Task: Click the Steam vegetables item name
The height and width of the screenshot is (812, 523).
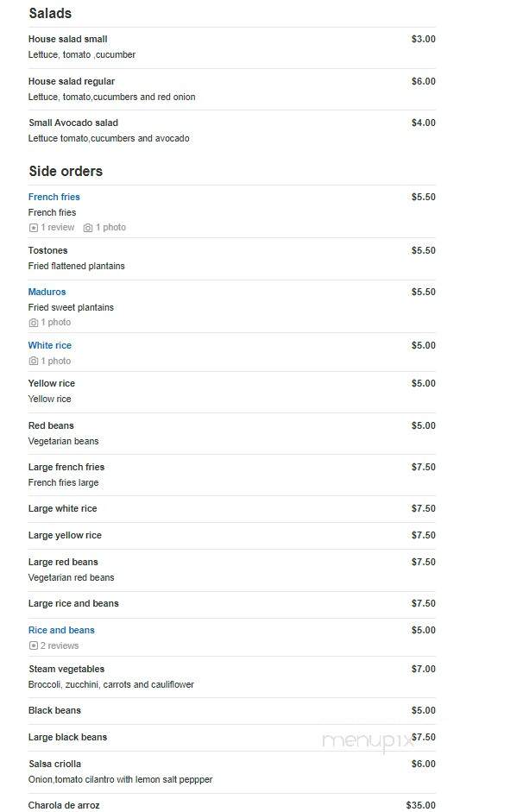Action: (x=66, y=669)
